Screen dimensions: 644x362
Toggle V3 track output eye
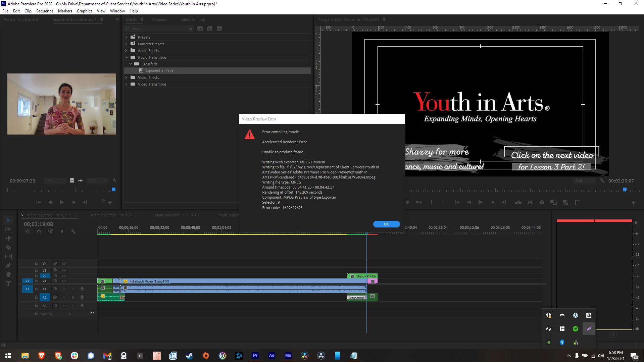[64, 270]
